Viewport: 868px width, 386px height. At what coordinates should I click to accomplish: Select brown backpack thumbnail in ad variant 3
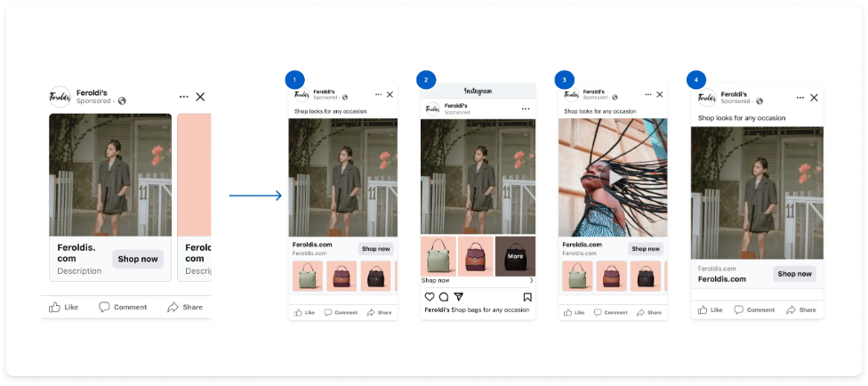point(612,276)
